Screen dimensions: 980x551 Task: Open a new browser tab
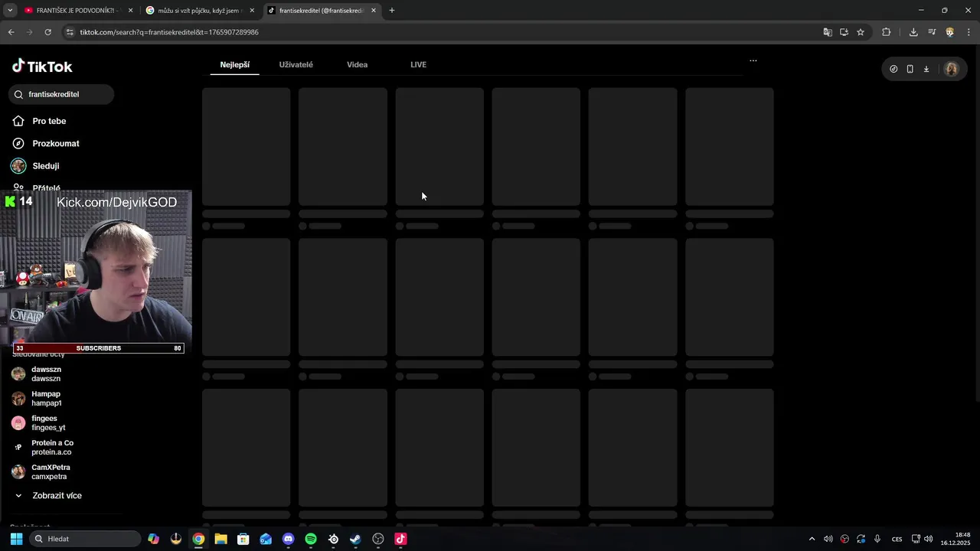click(x=392, y=11)
